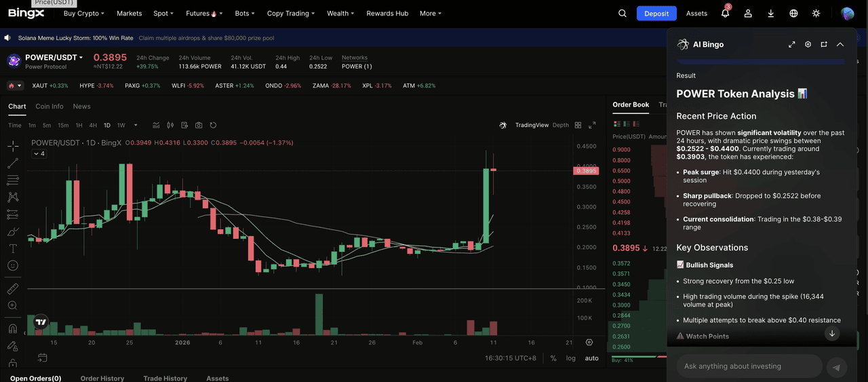
Task: Expand the more time intervals dropdown
Action: coord(136,126)
